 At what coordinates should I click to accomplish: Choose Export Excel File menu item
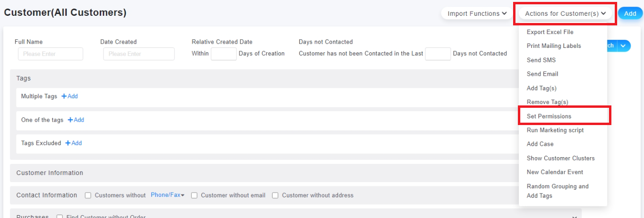550,32
